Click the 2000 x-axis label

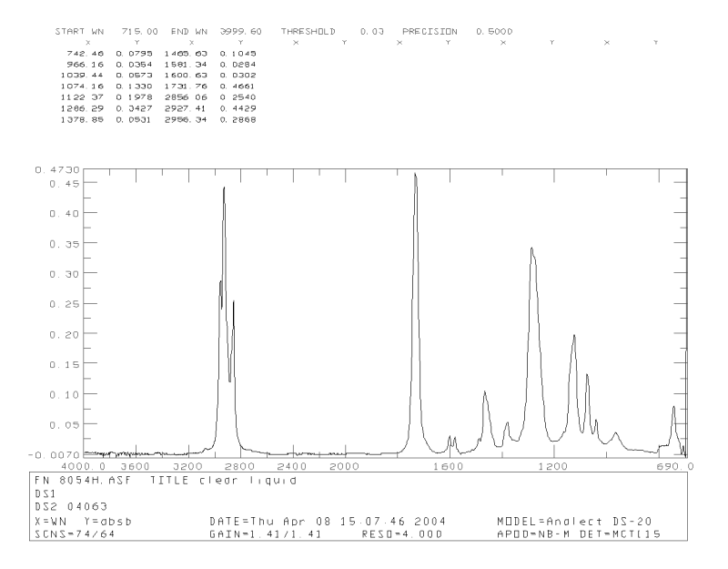click(x=345, y=466)
